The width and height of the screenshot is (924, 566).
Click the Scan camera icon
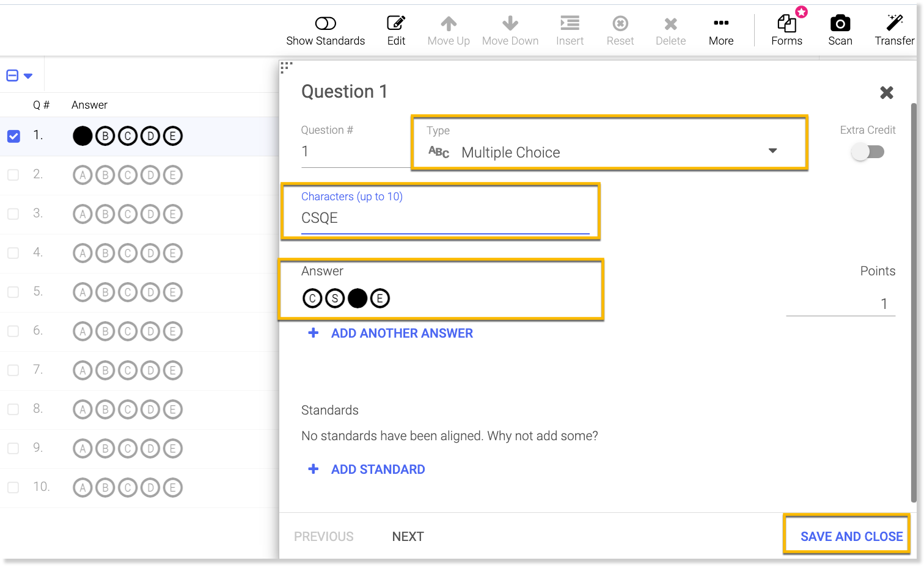840,24
